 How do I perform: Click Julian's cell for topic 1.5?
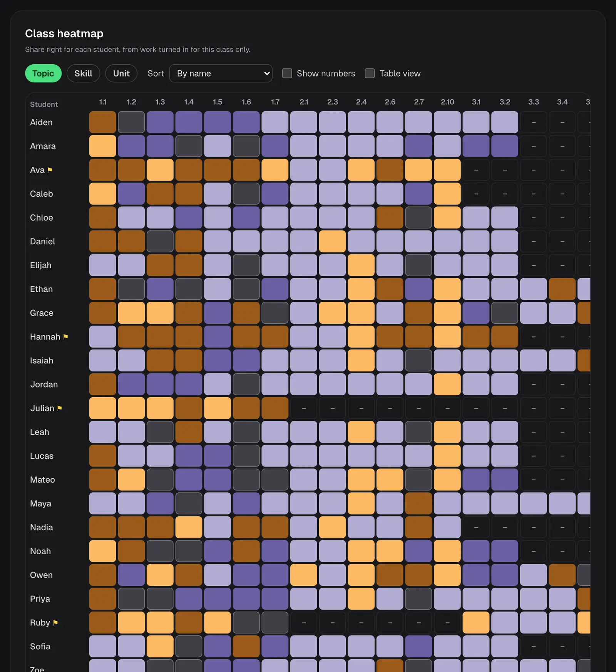pos(218,408)
